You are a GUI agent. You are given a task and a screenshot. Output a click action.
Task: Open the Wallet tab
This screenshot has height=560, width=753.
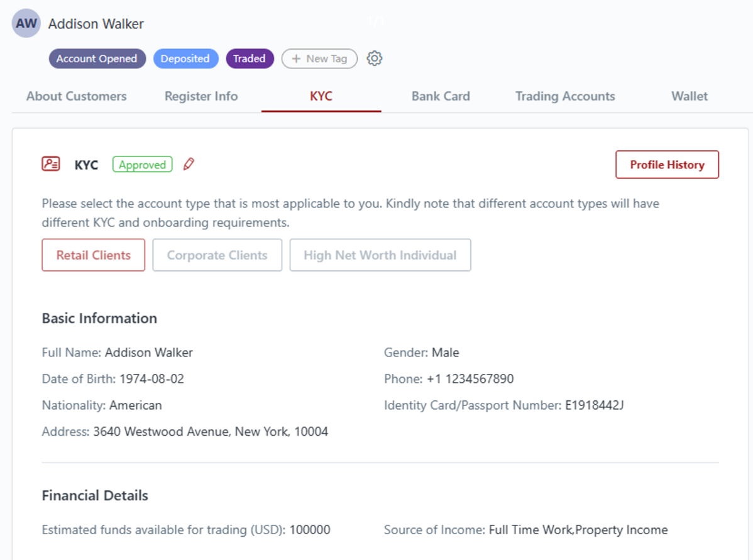point(690,96)
